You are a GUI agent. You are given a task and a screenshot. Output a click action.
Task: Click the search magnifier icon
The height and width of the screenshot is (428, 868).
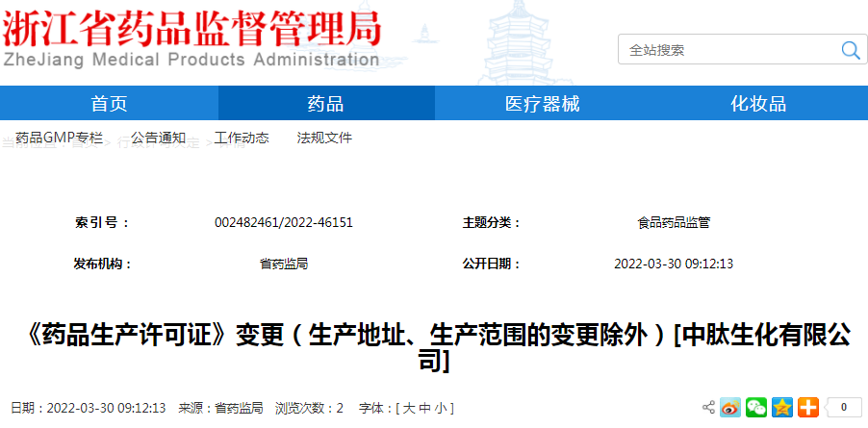850,50
